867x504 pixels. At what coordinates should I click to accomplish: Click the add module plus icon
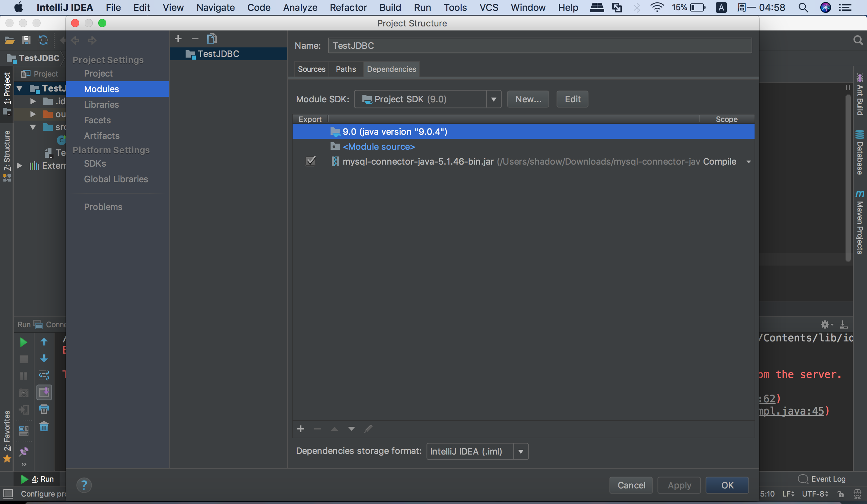click(x=178, y=39)
